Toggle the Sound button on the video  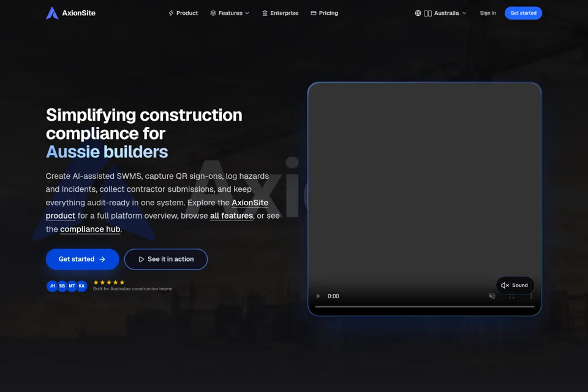515,285
